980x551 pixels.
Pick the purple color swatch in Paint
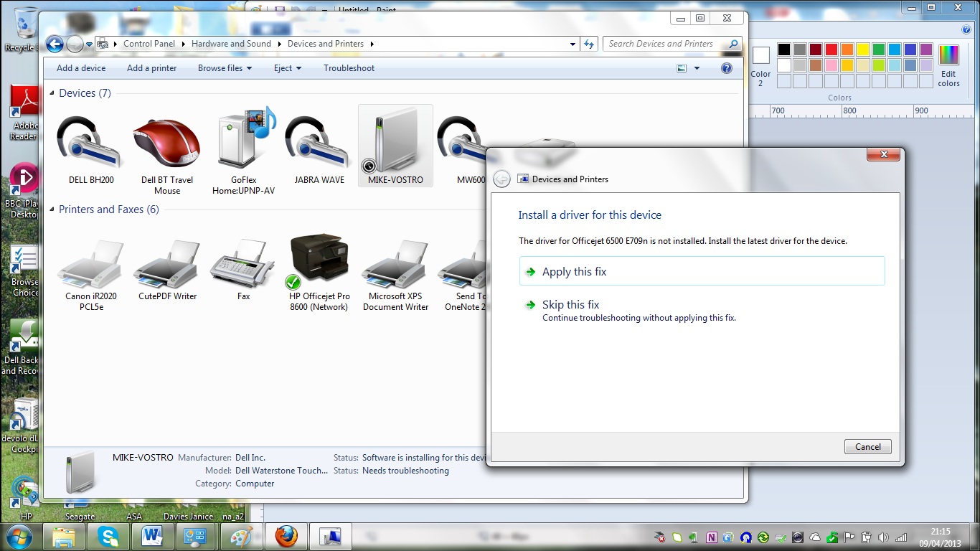click(926, 50)
